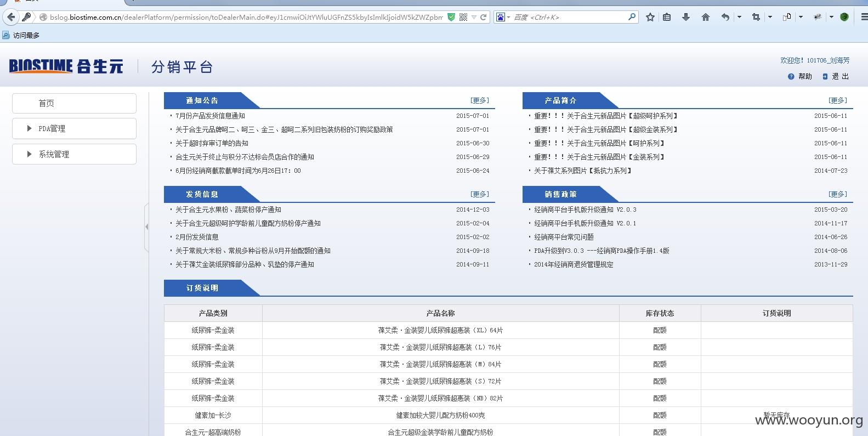Click the 销售政策 section header

pyautogui.click(x=560, y=194)
